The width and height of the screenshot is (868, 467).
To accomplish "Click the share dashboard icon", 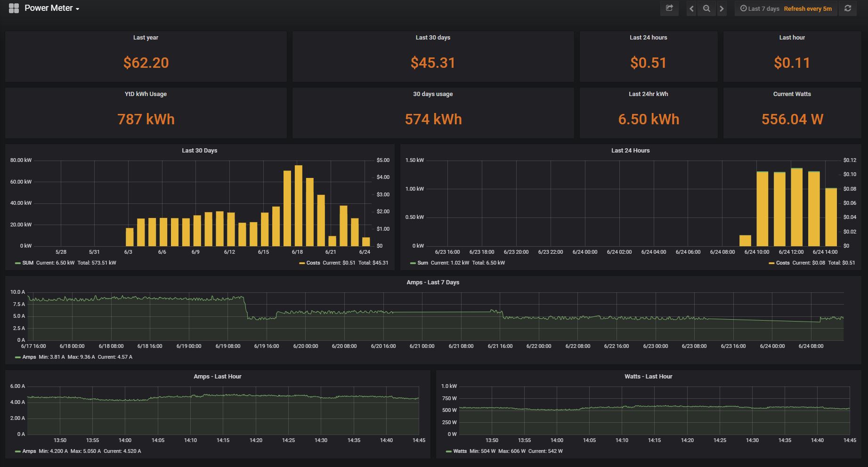I will [669, 8].
